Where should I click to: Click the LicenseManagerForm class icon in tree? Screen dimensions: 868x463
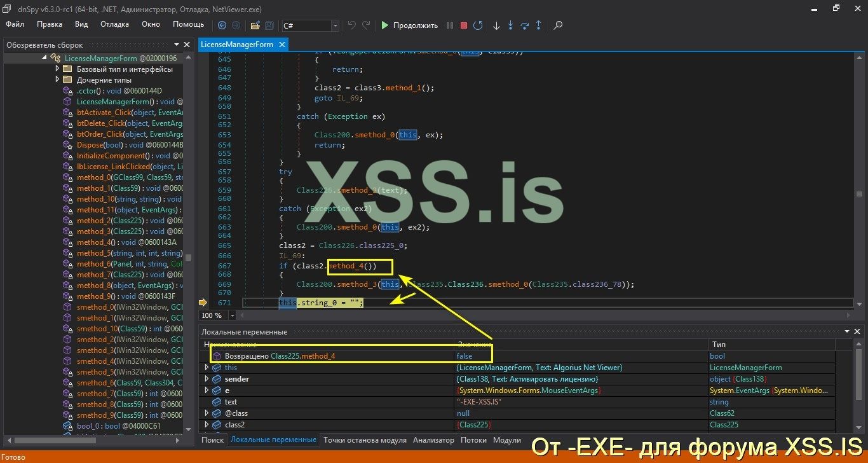56,58
